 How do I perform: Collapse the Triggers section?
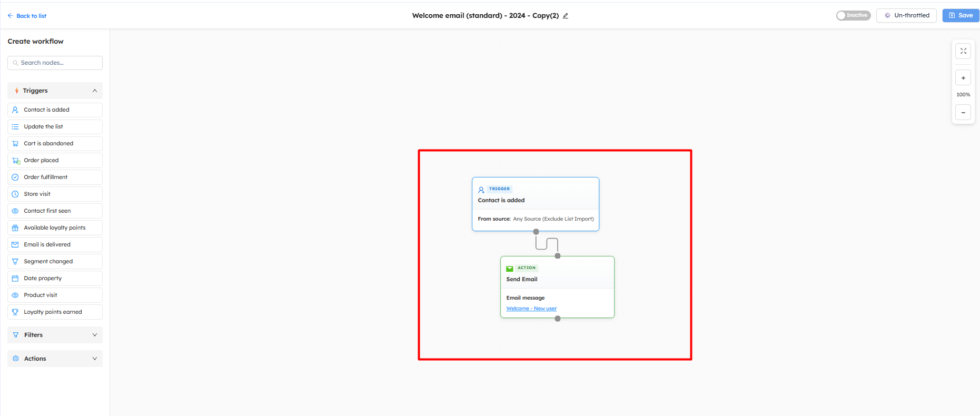click(95, 91)
